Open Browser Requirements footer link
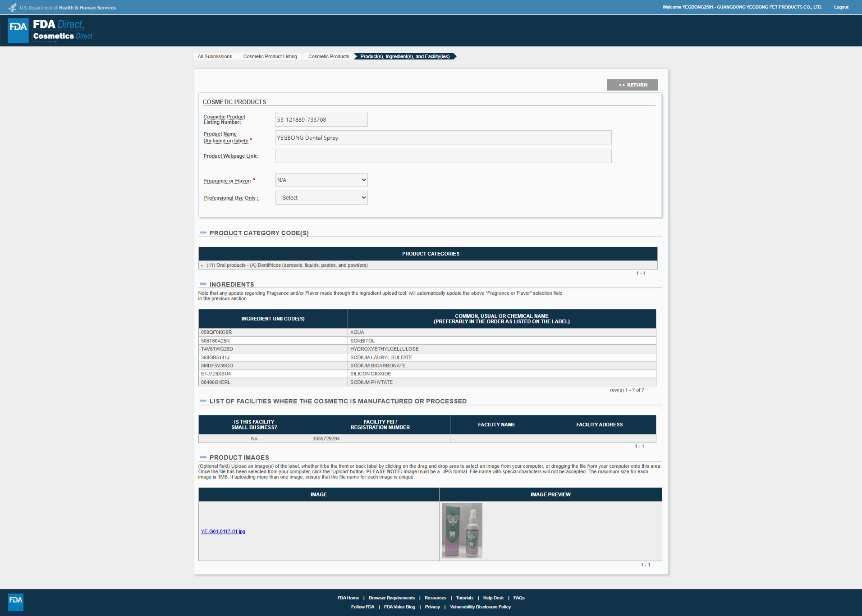862x616 pixels. click(392, 598)
